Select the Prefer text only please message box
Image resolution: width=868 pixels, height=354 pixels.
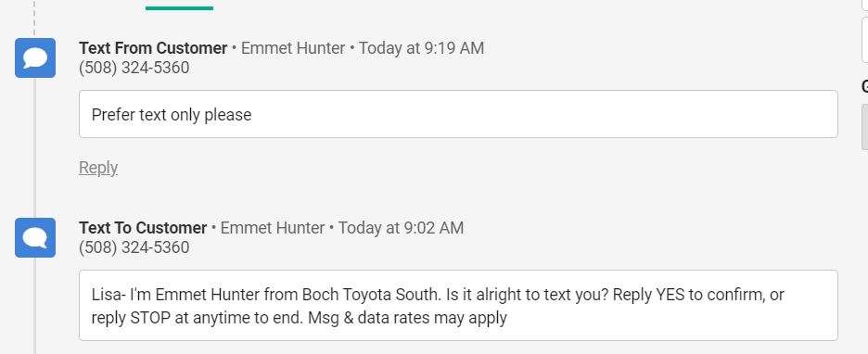458,114
